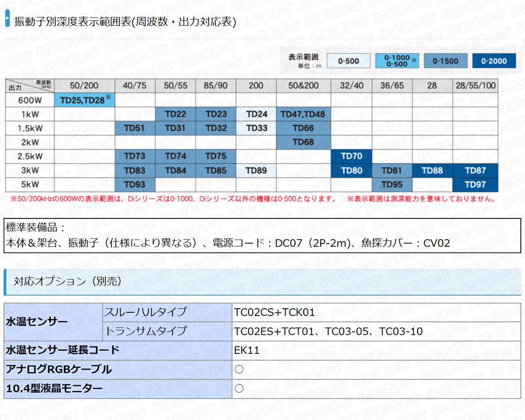Viewport: 525px width, 420px height.
Task: Select the TD33 cell
Action: (x=257, y=128)
